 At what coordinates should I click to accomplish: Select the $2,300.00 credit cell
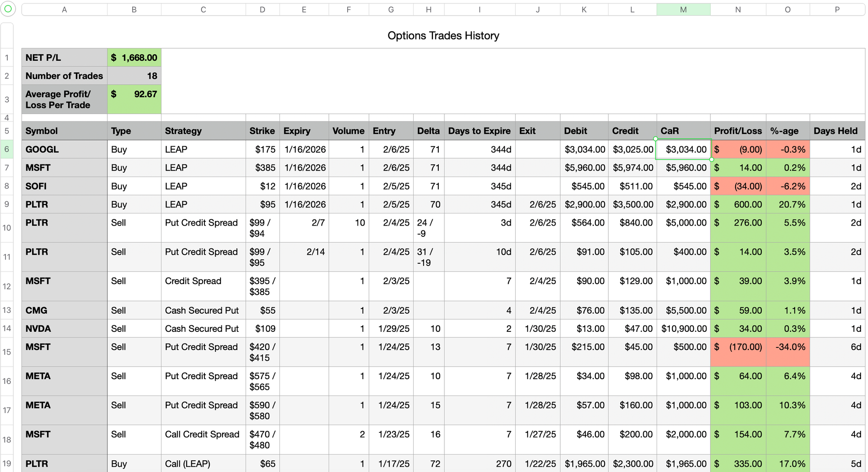click(632, 463)
